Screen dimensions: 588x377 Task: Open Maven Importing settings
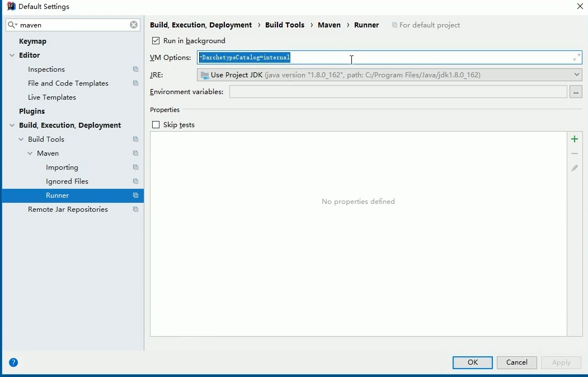[x=62, y=167]
